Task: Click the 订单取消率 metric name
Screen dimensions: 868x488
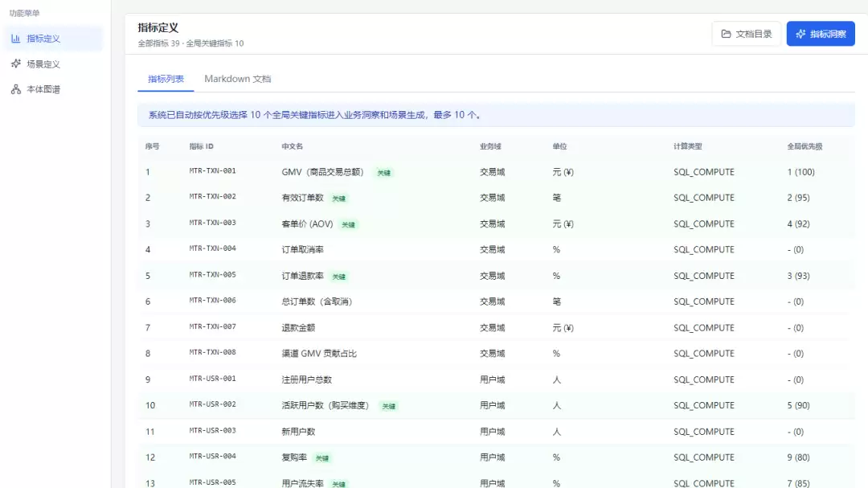Action: [302, 250]
